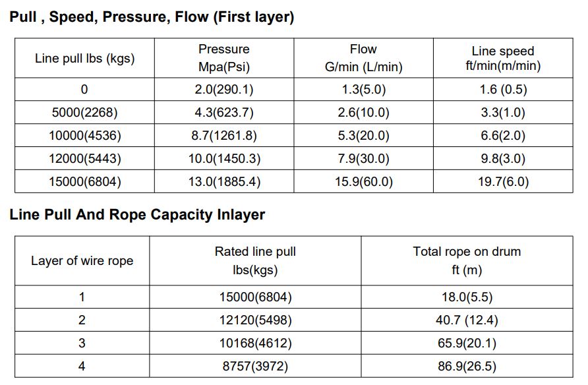Click the 'Line Pull And Rope Capacity Inlayer' heading
The height and width of the screenshot is (385, 588).
[x=137, y=214]
